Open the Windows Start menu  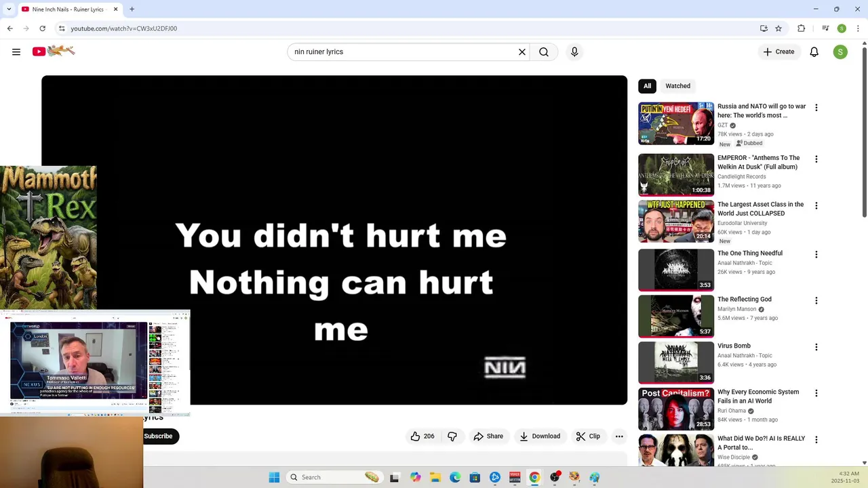click(x=274, y=477)
